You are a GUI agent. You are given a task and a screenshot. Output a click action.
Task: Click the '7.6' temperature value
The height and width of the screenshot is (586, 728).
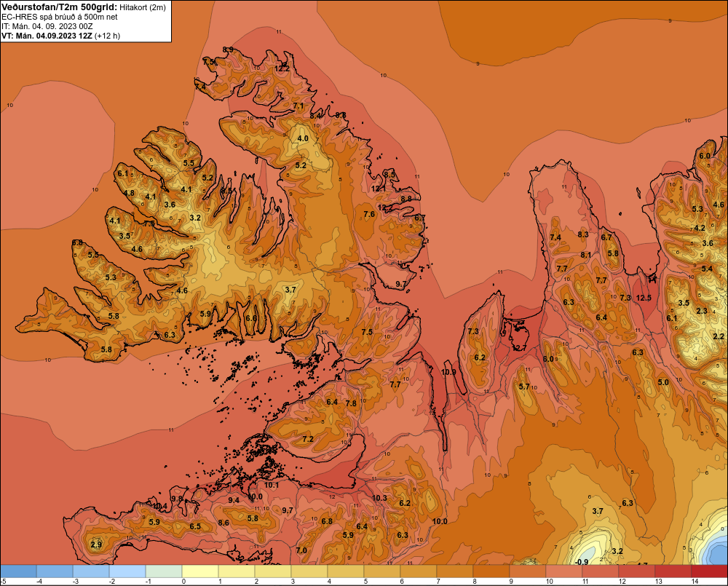[x=369, y=214]
